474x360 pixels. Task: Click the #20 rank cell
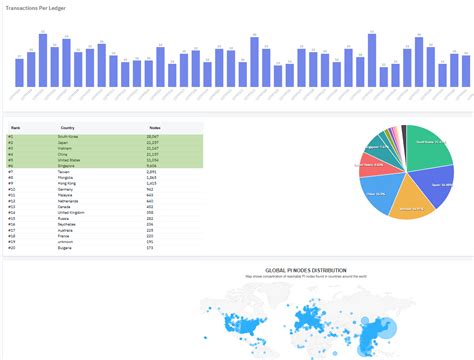[12, 248]
